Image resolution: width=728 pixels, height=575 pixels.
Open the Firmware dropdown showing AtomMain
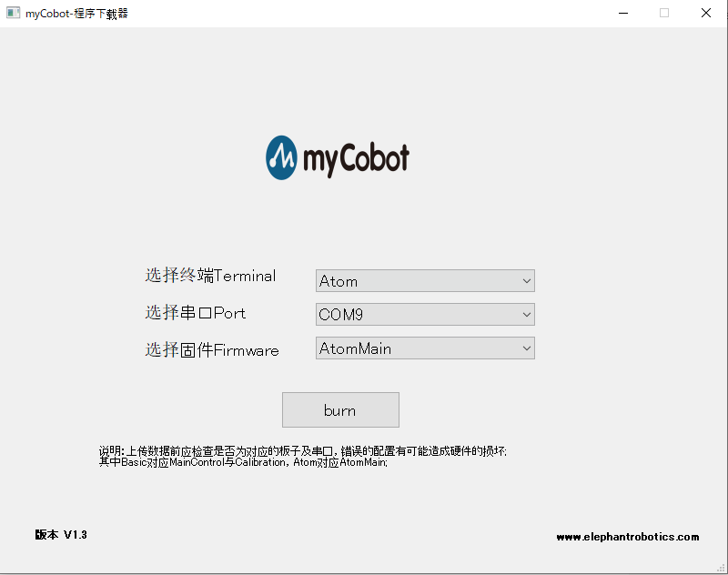point(425,348)
